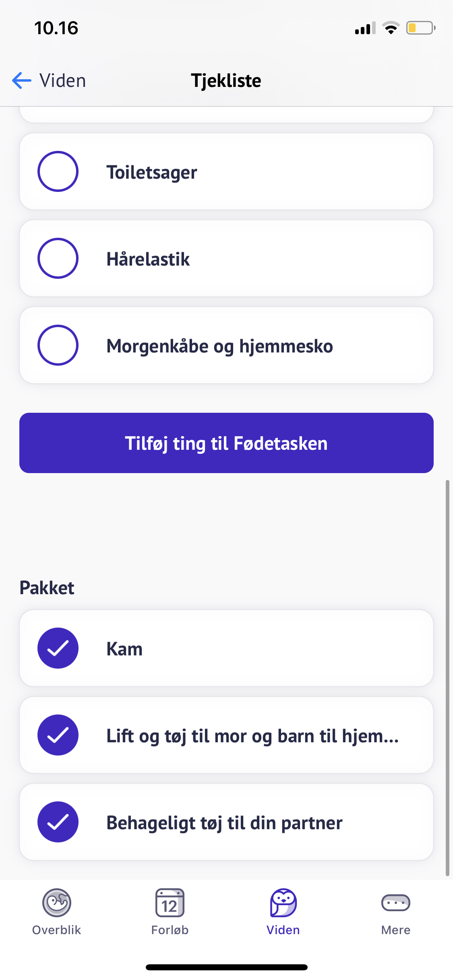Uncheck Lift og tøj til mor item
The image size is (453, 980).
point(58,735)
